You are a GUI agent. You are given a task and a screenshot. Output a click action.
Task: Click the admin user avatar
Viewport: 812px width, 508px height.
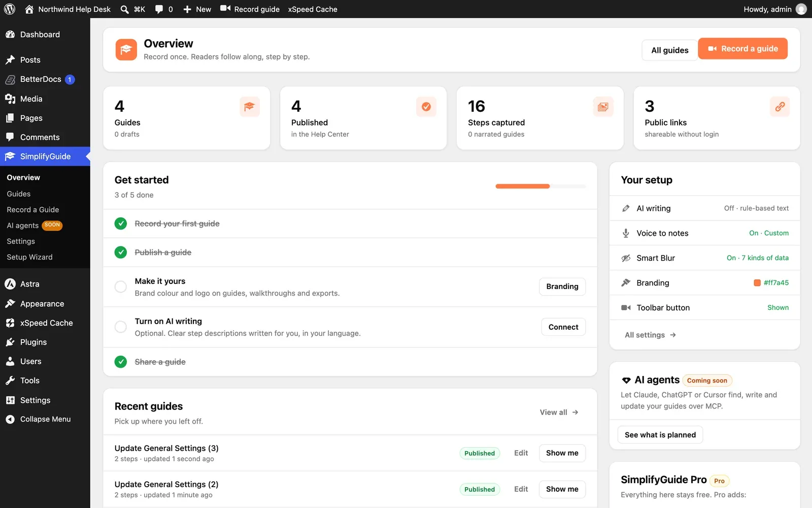click(x=801, y=9)
